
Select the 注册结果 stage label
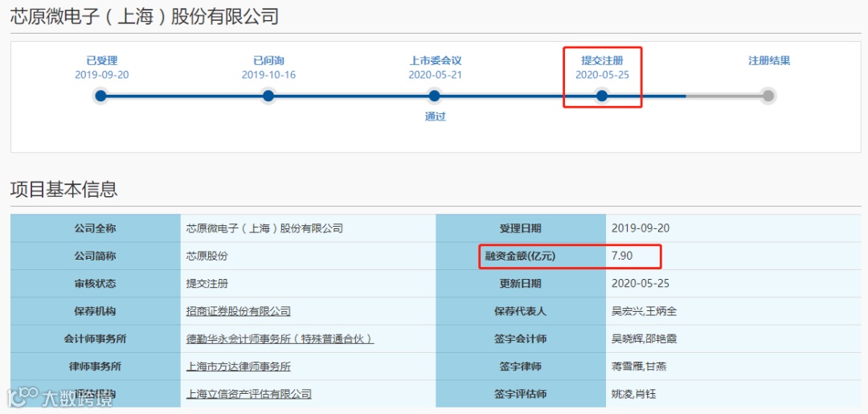tap(769, 61)
